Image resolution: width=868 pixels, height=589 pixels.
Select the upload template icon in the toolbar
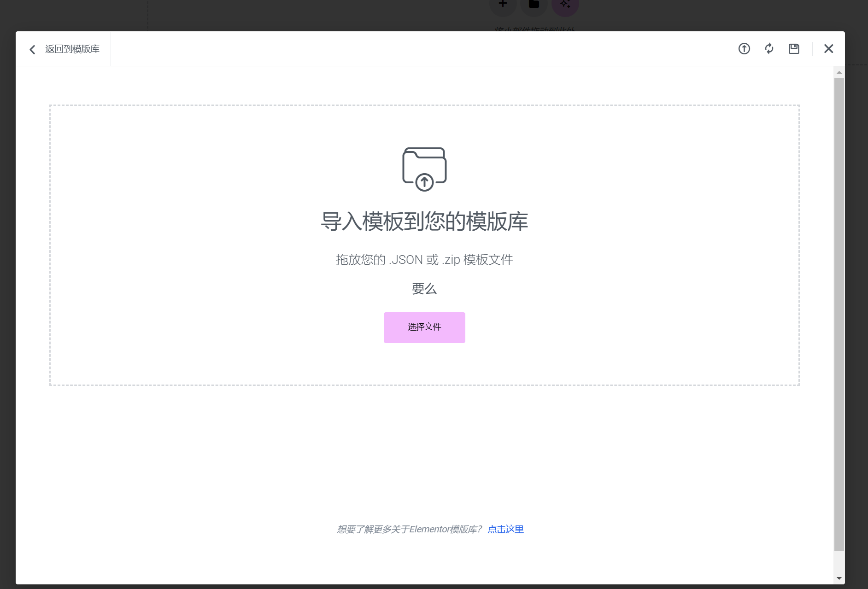[x=744, y=48]
